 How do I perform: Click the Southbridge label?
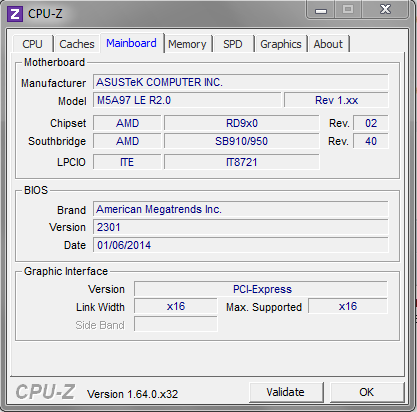point(57,141)
